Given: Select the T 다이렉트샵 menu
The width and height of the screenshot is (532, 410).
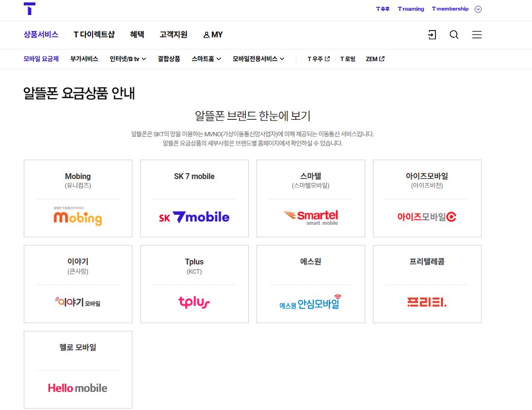Looking at the screenshot, I should pos(94,34).
